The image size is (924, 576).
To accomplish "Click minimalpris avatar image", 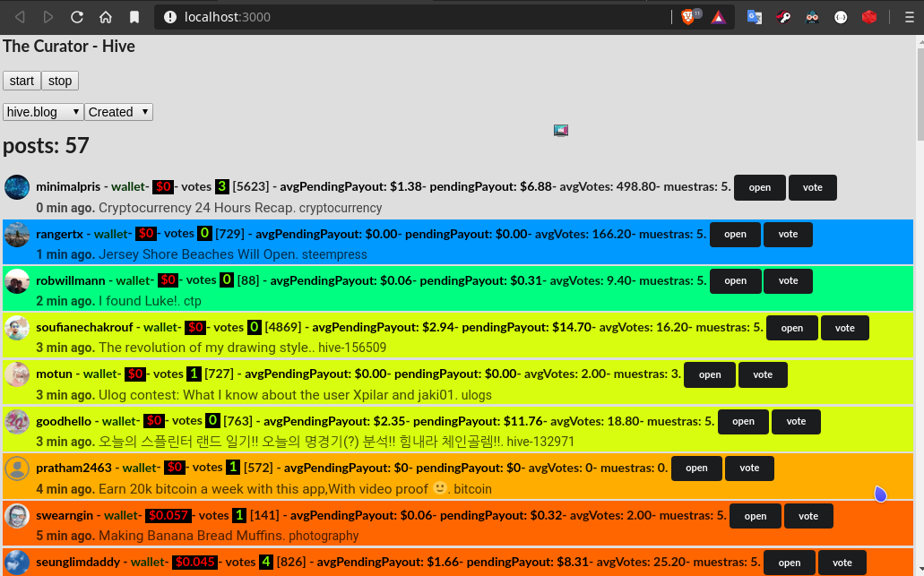I will click(17, 187).
